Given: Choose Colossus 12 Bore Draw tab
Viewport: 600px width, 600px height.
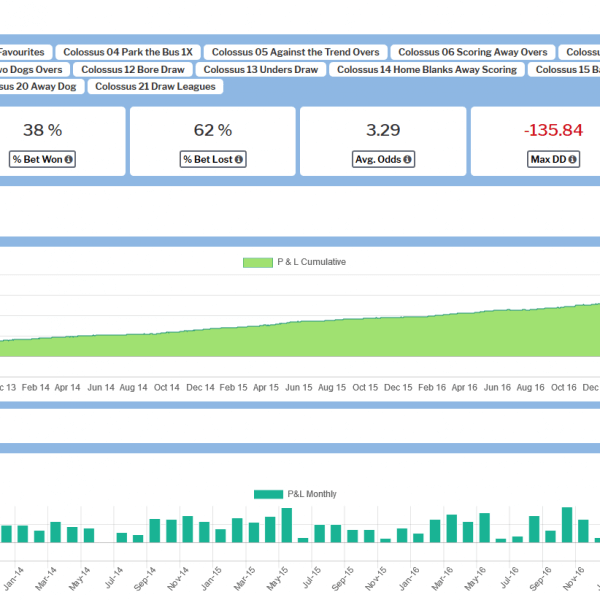Looking at the screenshot, I should 133,70.
